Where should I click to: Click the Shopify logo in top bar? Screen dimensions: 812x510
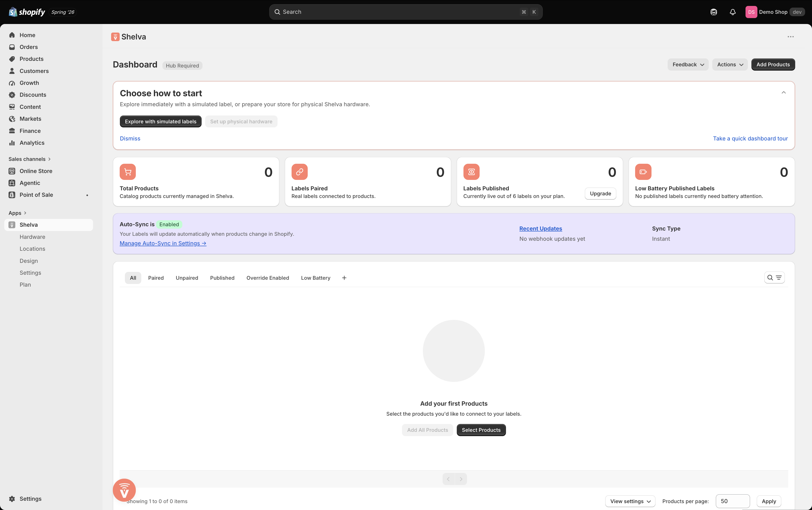[x=27, y=12]
